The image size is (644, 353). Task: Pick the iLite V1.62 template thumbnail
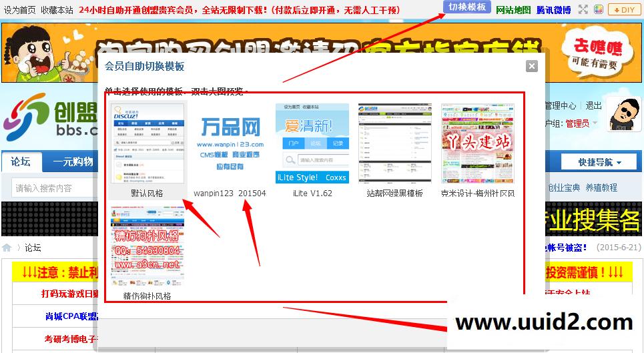pyautogui.click(x=312, y=143)
